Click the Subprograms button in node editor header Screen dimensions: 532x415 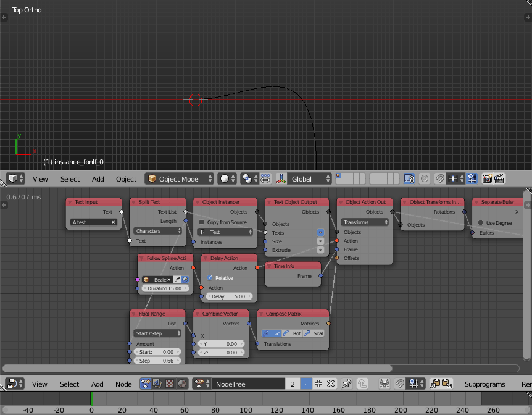tap(484, 384)
